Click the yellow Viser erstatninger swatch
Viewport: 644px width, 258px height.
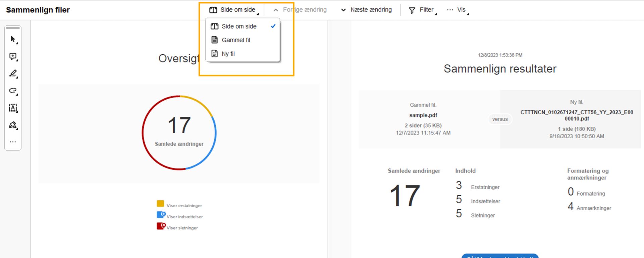click(160, 204)
